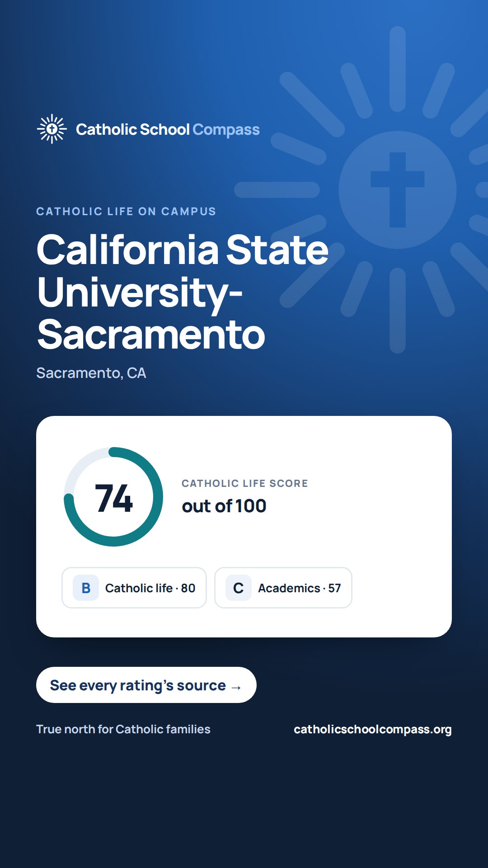Click the Catholic Life Score heading
488x868 pixels.
[x=245, y=483]
